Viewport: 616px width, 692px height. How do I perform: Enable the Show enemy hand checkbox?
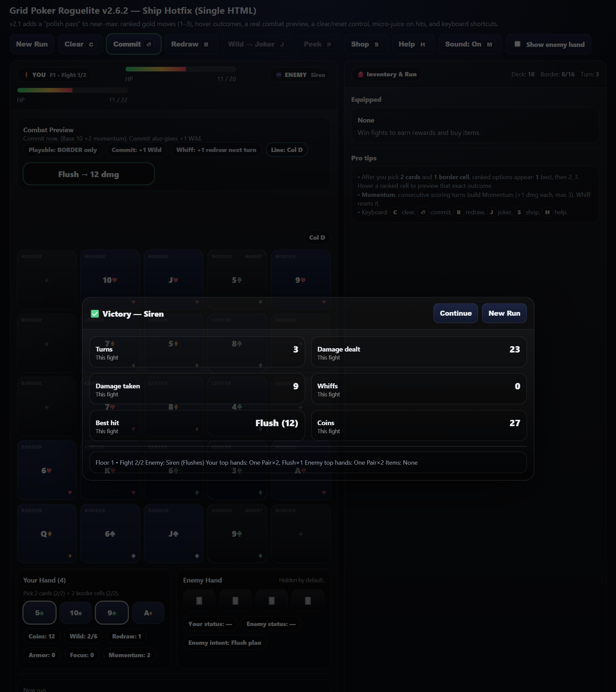coord(517,44)
